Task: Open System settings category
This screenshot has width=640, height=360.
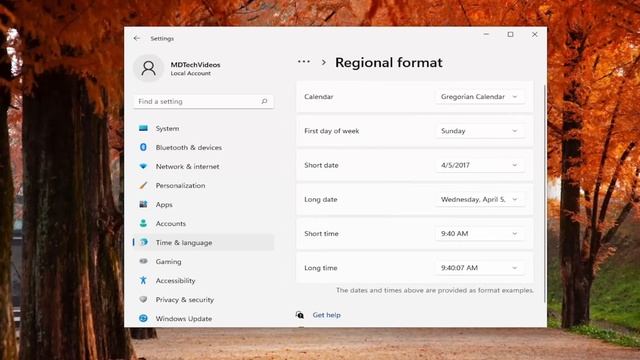Action: (203, 128)
